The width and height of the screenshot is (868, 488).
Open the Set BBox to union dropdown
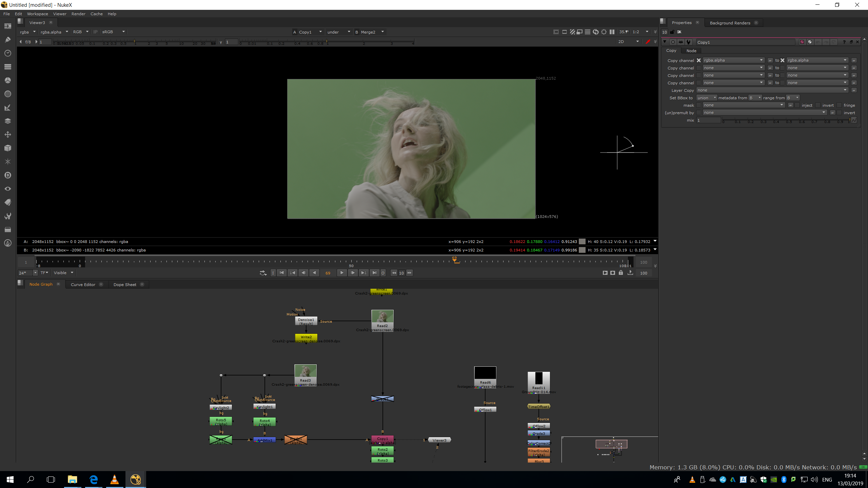(x=707, y=98)
